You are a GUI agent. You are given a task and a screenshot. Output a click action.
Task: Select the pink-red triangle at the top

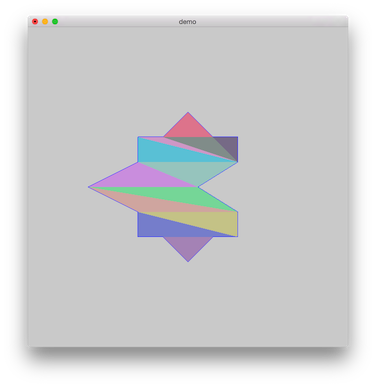(188, 128)
